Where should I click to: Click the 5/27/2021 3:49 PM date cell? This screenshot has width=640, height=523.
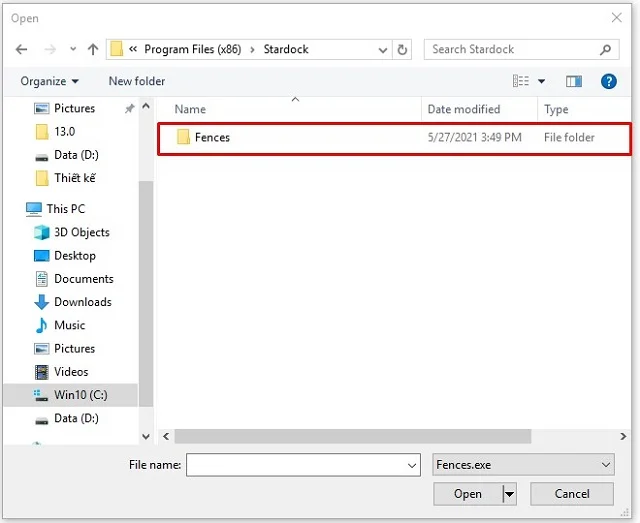tap(475, 138)
